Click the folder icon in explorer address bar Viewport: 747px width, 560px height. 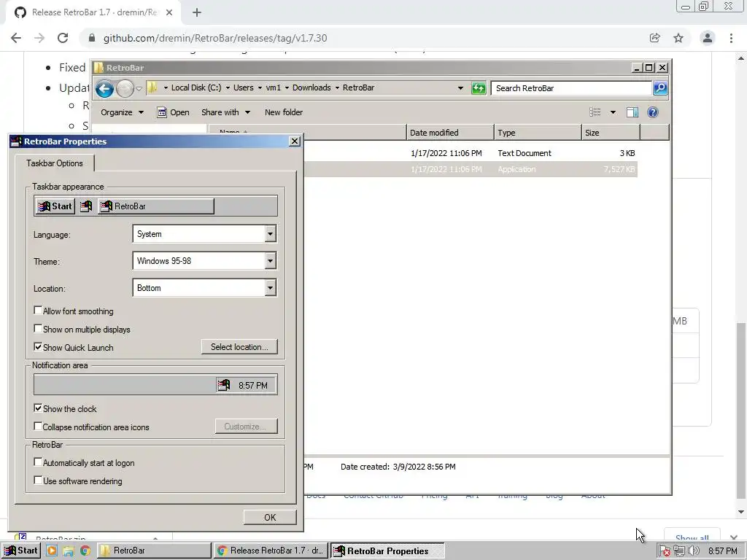(152, 87)
